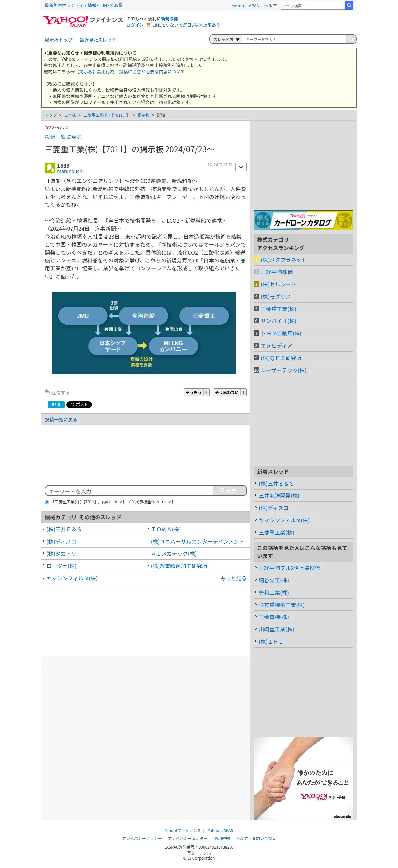398x868 pixels.
Task: Open the post options chevron dropdown
Action: coord(241,167)
